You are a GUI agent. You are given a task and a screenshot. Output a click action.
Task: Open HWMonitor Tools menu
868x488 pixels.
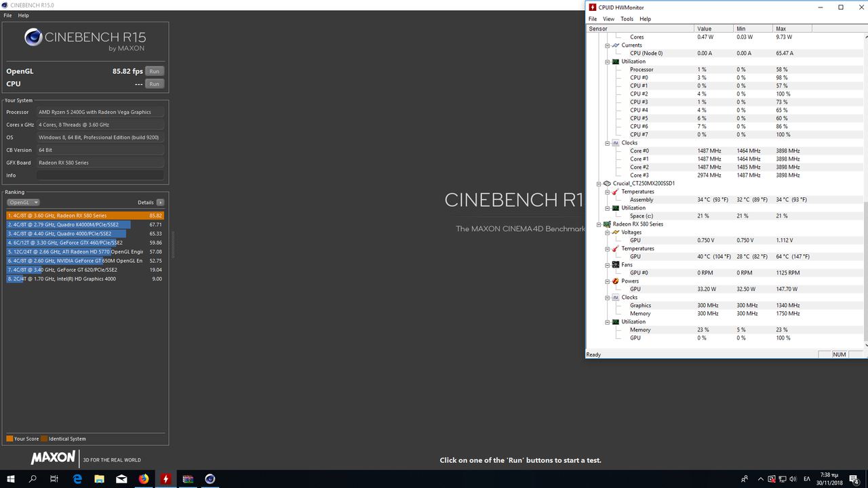pos(627,19)
